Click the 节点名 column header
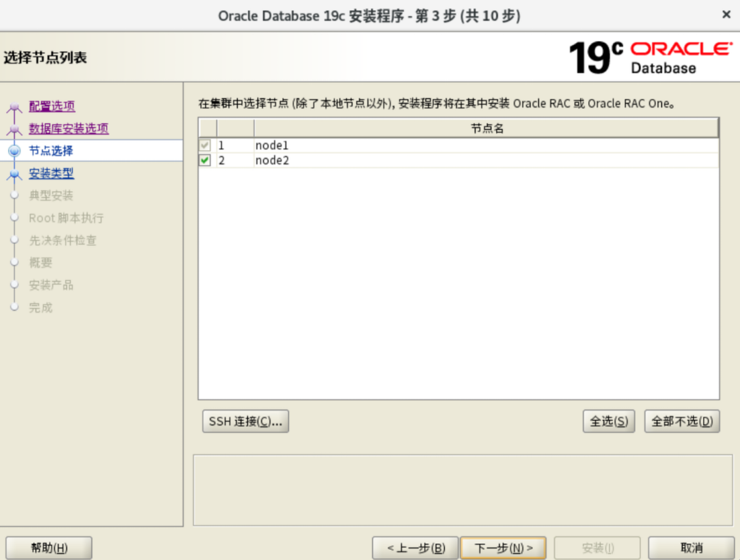The height and width of the screenshot is (560, 740). click(487, 128)
